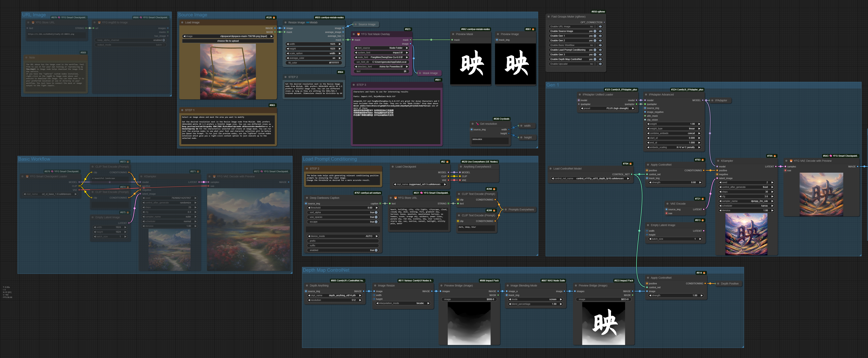Open scale_option dropdown in Resize Image
The width and height of the screenshot is (868, 358).
pos(314,53)
